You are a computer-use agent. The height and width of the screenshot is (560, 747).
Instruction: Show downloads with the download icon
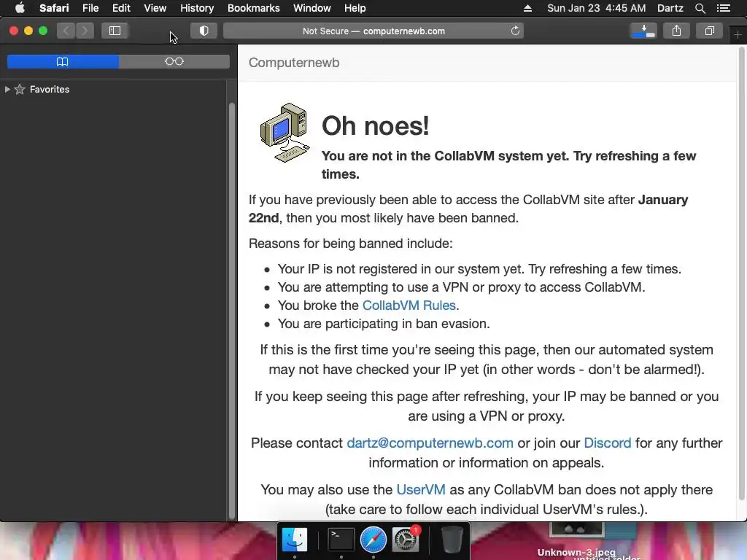coord(643,31)
